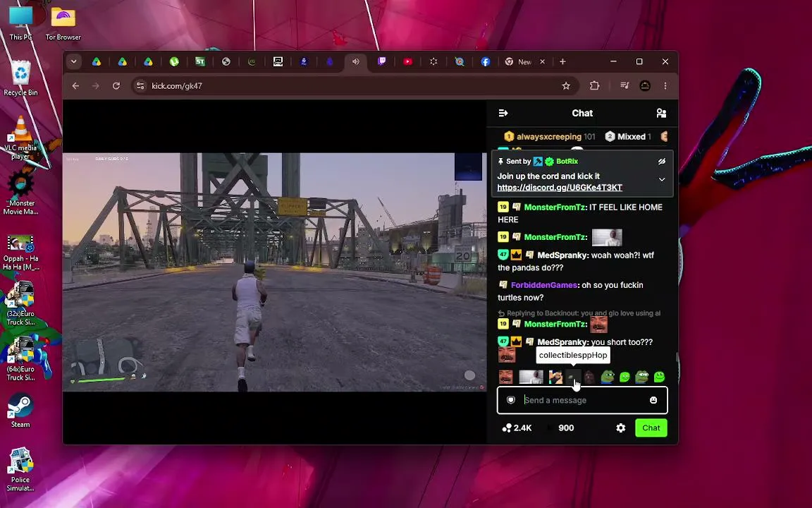This screenshot has height=508, width=812.
Task: Open browser extensions puzzle icon
Action: click(594, 85)
